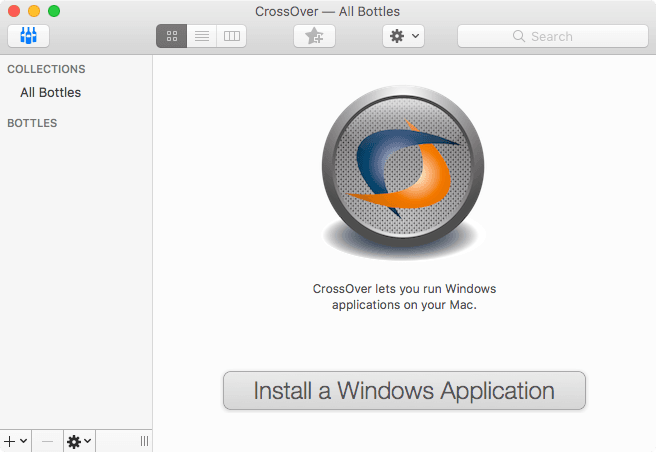
Task: Click the minus remove bottle button
Action: pos(47,441)
